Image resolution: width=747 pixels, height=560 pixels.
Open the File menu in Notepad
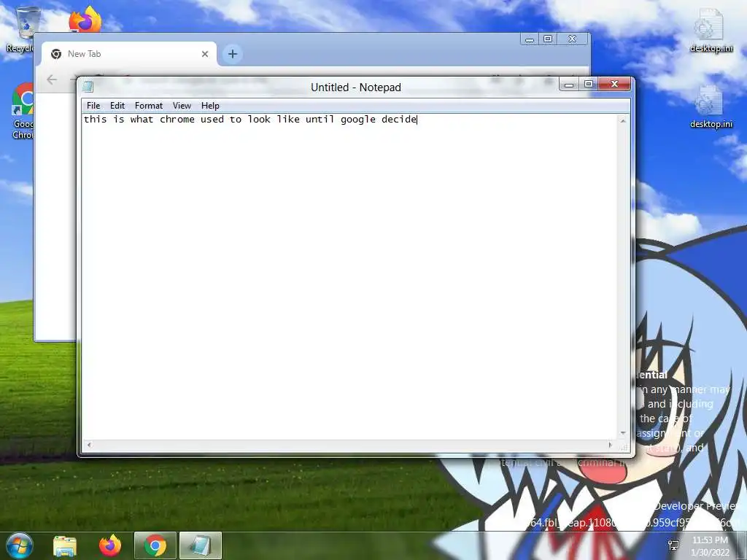point(93,106)
